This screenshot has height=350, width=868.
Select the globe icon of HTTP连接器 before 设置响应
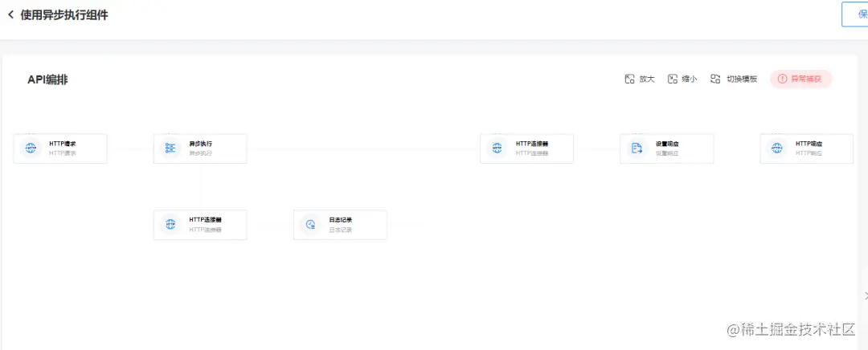click(x=497, y=149)
